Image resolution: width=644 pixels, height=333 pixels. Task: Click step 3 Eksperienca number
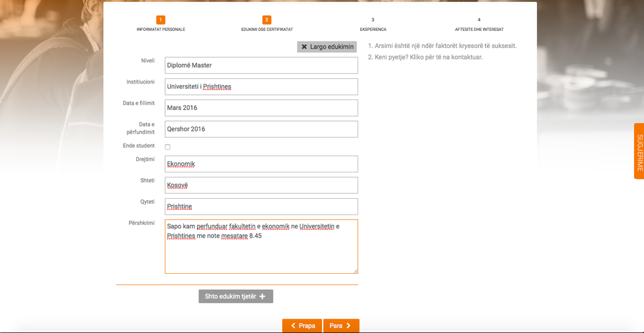tap(373, 20)
